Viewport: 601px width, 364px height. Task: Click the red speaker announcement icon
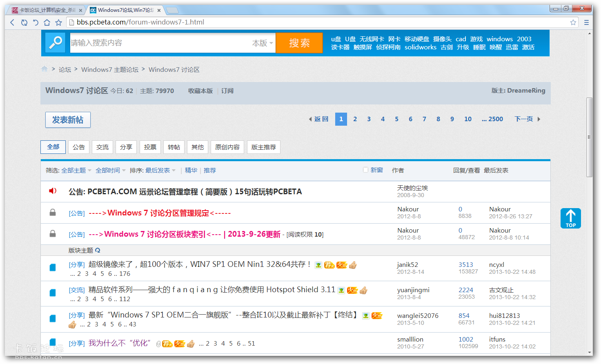click(x=53, y=191)
